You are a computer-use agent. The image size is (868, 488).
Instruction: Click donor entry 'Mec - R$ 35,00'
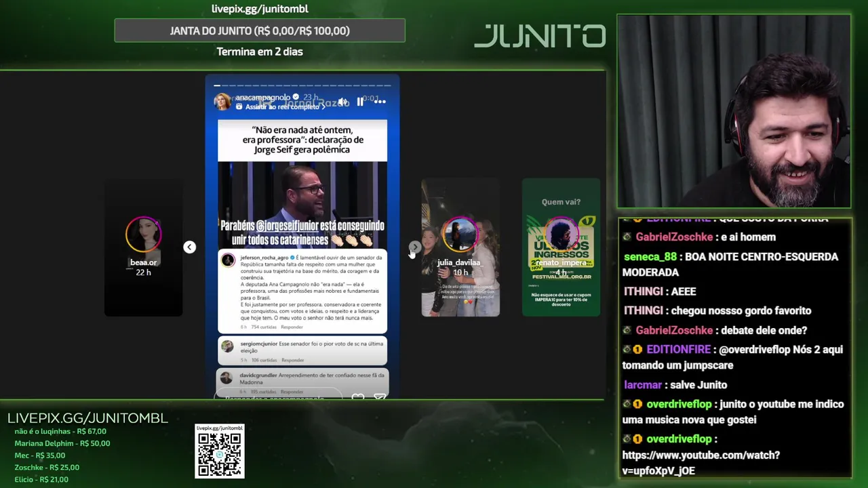(40, 455)
